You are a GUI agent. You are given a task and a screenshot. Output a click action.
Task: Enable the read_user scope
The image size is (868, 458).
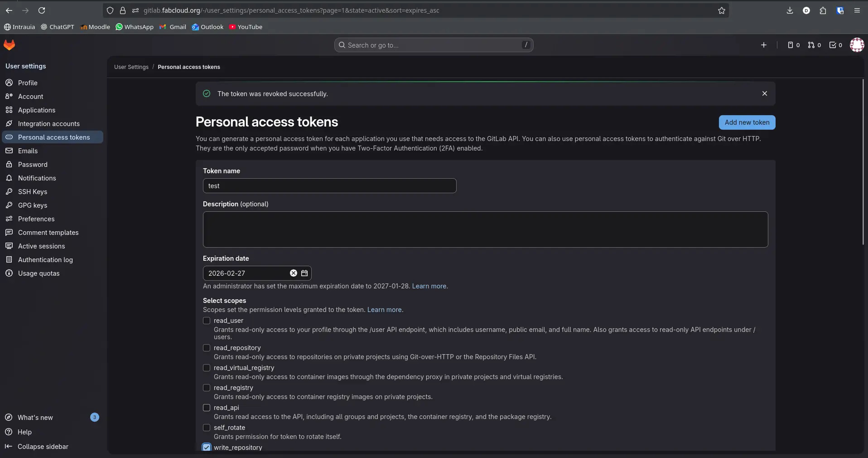click(207, 321)
